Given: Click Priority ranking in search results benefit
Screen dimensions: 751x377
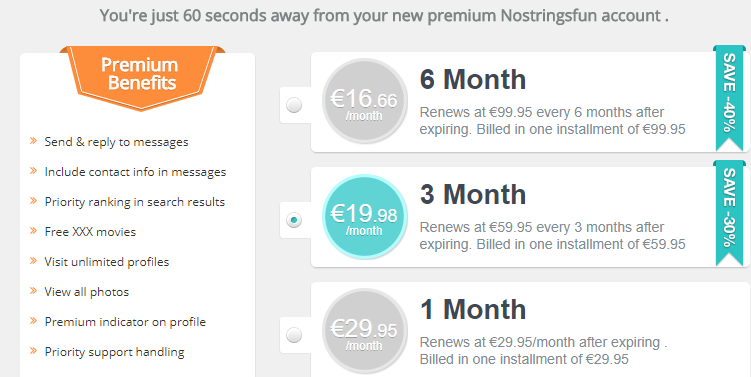Looking at the screenshot, I should click(x=135, y=202).
